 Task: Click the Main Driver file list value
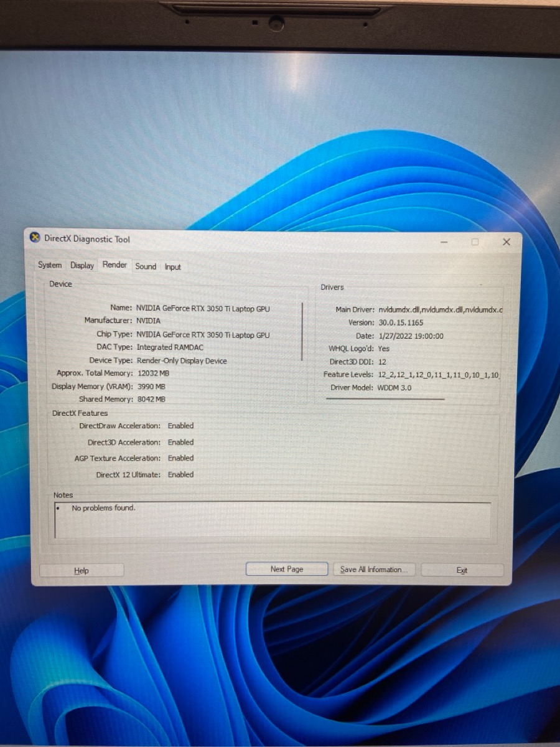440,309
